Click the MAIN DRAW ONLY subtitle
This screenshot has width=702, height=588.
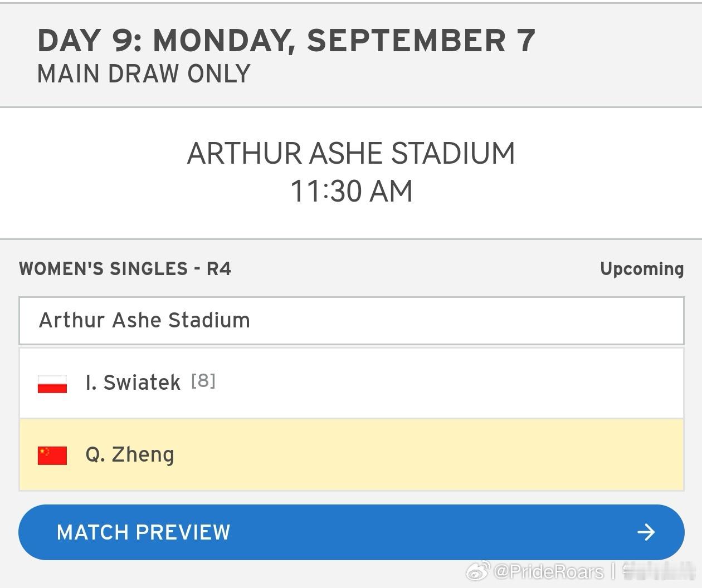click(x=144, y=74)
